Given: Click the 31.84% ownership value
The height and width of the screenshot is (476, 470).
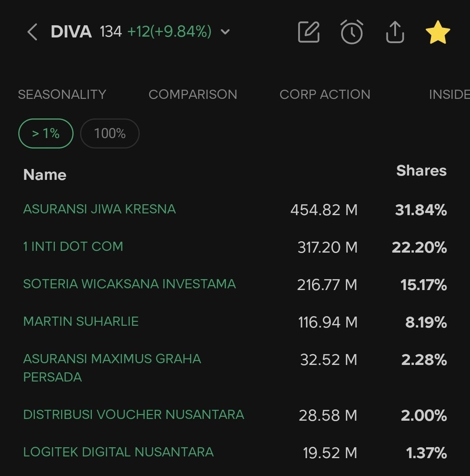Looking at the screenshot, I should [421, 210].
